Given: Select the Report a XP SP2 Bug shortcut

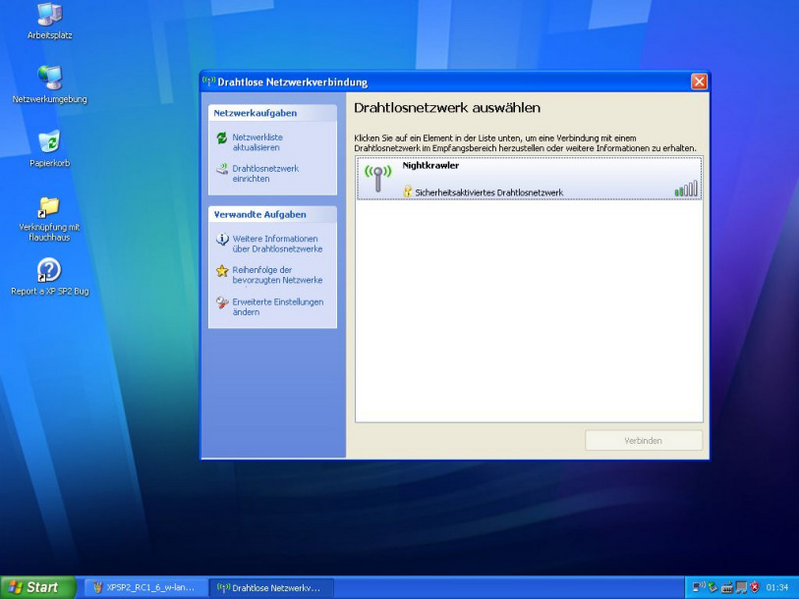Looking at the screenshot, I should pyautogui.click(x=49, y=270).
